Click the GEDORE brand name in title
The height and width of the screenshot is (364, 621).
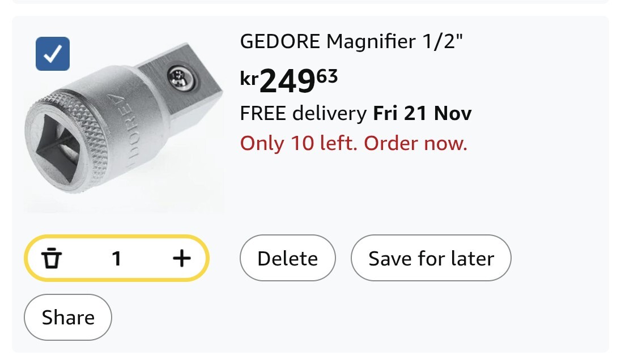coord(280,41)
